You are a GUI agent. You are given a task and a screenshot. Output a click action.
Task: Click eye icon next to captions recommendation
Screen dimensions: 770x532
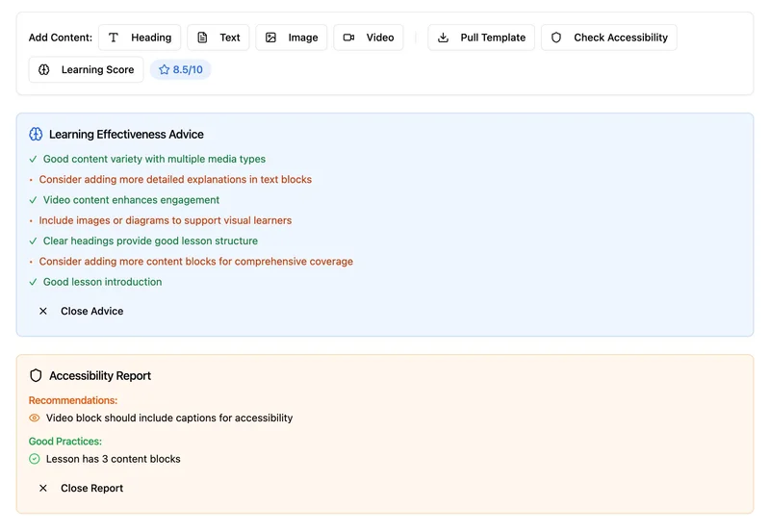pos(35,418)
